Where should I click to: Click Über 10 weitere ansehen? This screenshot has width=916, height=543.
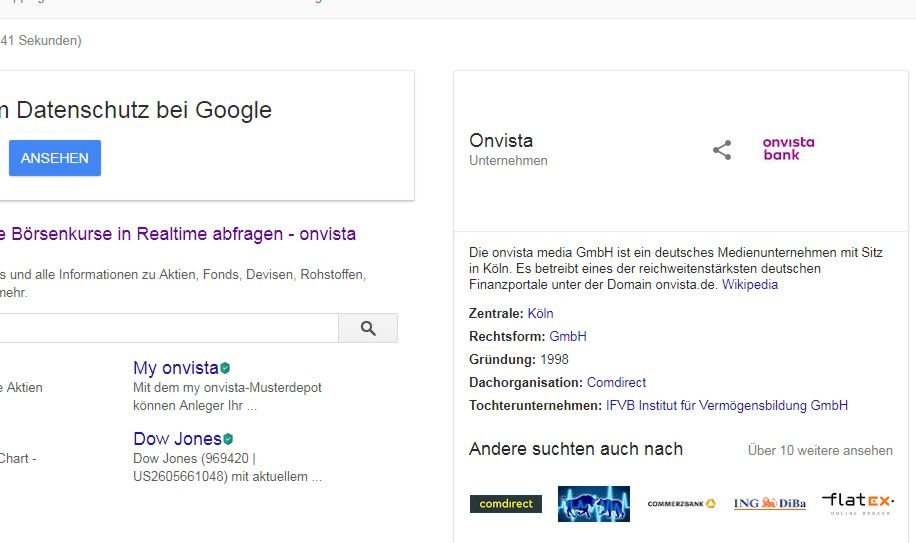tap(820, 450)
